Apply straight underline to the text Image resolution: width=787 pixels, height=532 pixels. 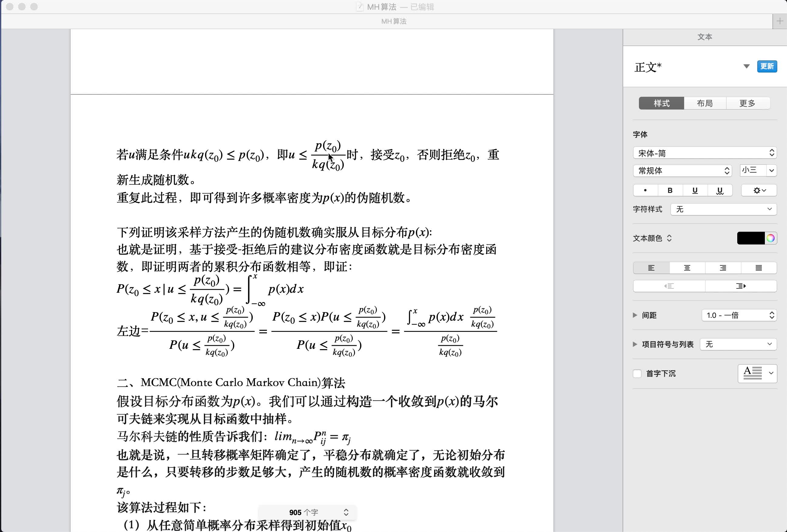[x=695, y=190]
